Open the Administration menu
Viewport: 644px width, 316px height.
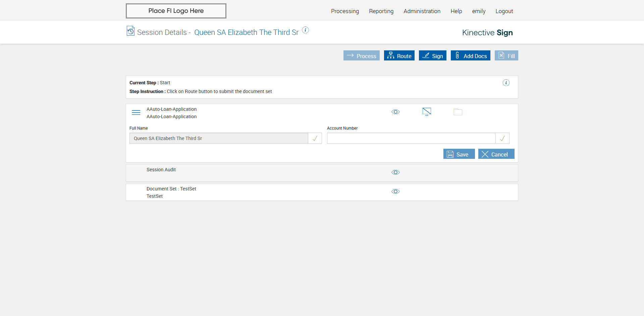(x=422, y=11)
